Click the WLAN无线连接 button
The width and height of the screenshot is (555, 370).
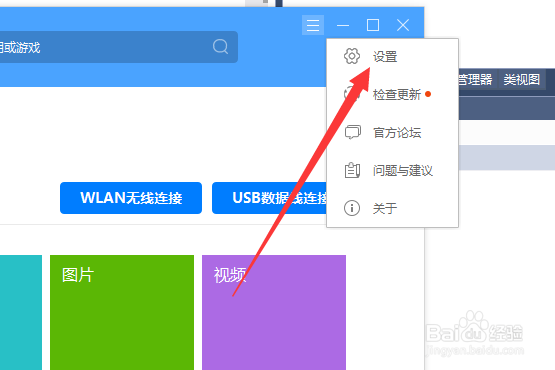click(131, 198)
